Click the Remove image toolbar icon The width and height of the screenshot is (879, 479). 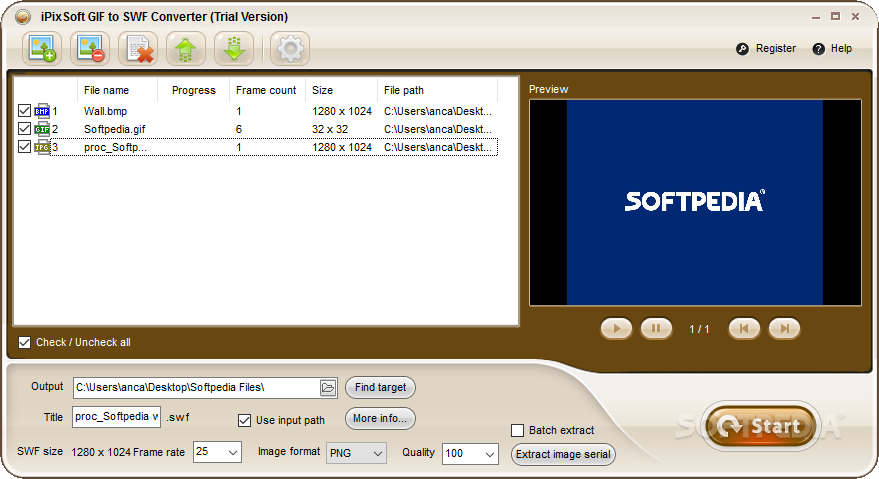[x=90, y=49]
